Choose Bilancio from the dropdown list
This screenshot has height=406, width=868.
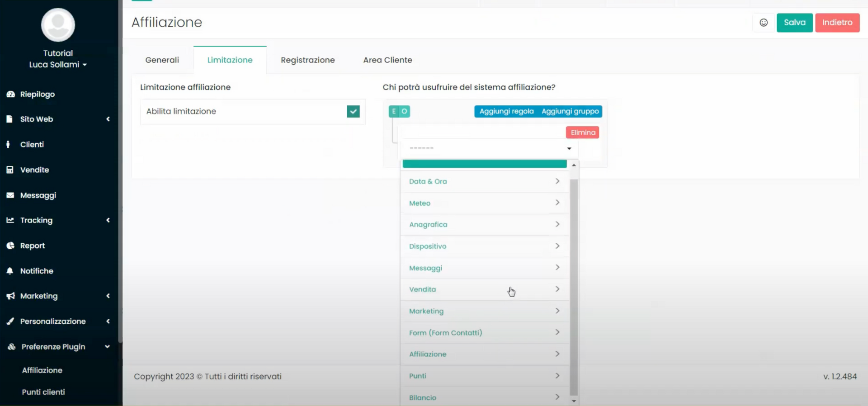485,397
